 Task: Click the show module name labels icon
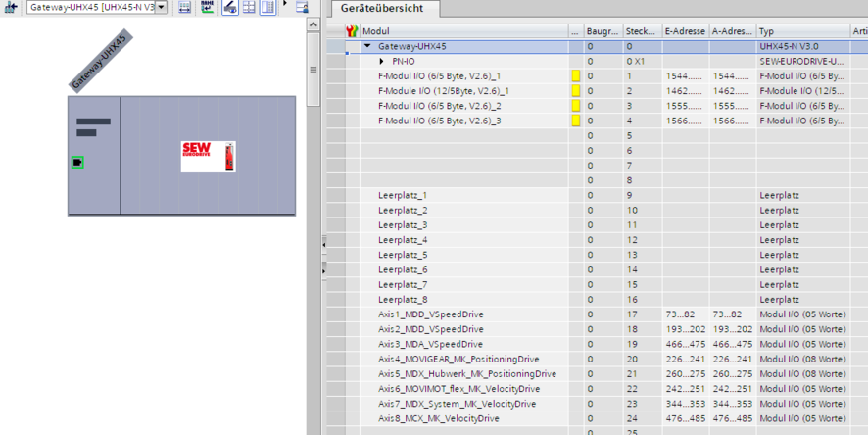click(208, 7)
